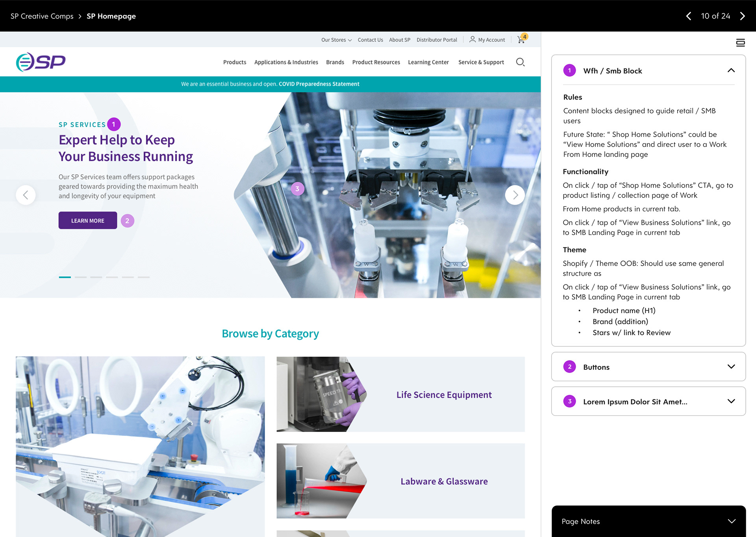Click SP Creative Comps breadcrumb
The height and width of the screenshot is (537, 756).
coord(42,16)
